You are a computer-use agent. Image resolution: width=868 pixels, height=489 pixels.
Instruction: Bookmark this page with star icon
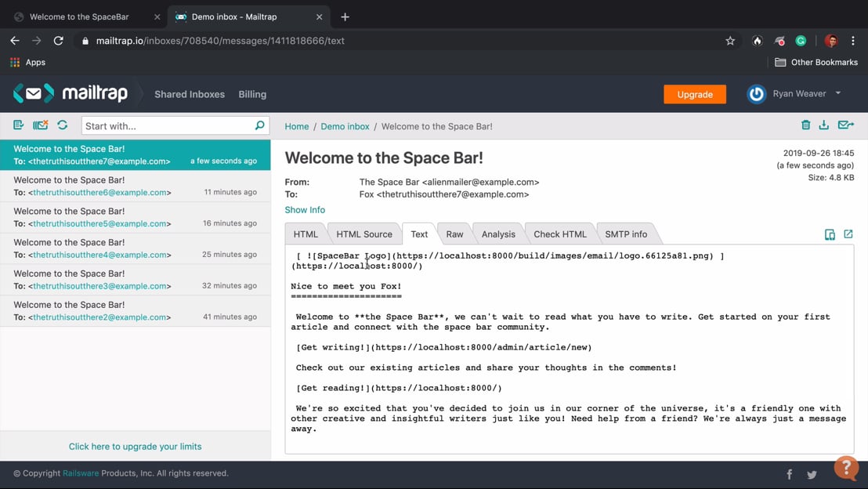730,41
